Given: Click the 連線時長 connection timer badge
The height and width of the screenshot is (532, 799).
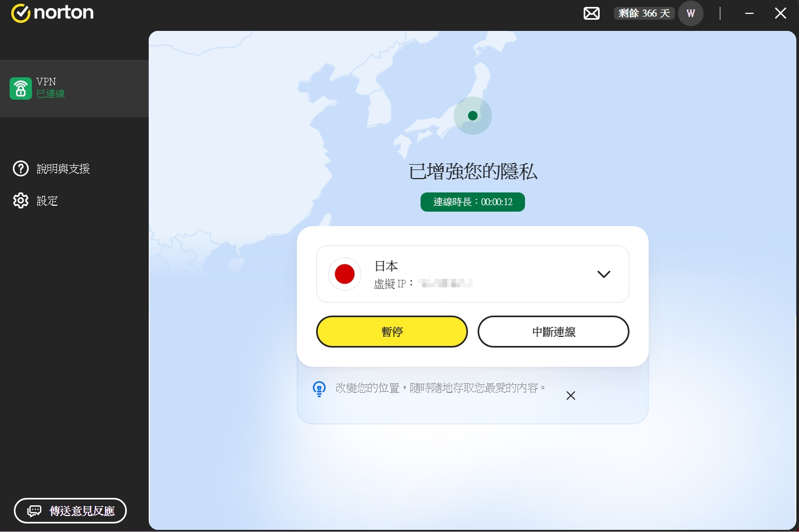Looking at the screenshot, I should pyautogui.click(x=472, y=202).
